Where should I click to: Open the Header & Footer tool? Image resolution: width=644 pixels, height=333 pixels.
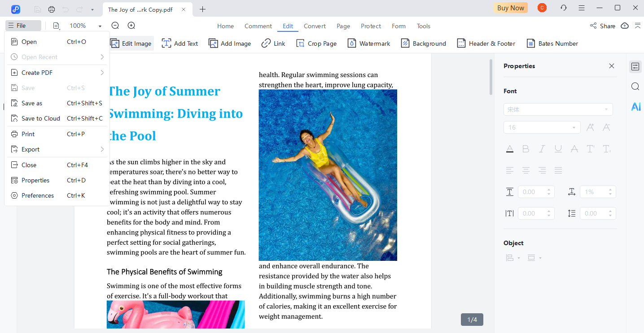click(486, 43)
